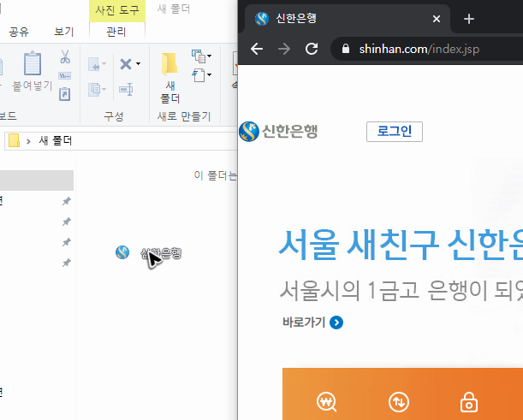Go back in the browser

pos(257,49)
